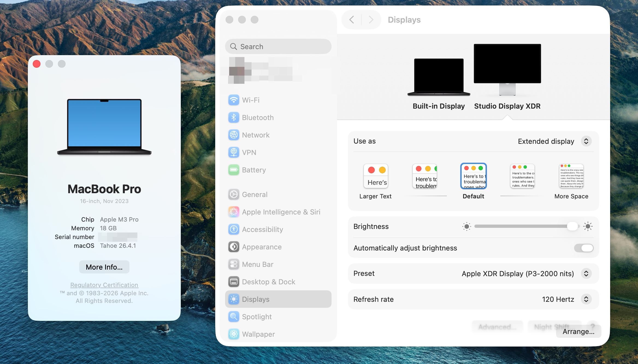This screenshot has height=364, width=638.
Task: Click the MacBook Pro laptop image
Action: 104,127
